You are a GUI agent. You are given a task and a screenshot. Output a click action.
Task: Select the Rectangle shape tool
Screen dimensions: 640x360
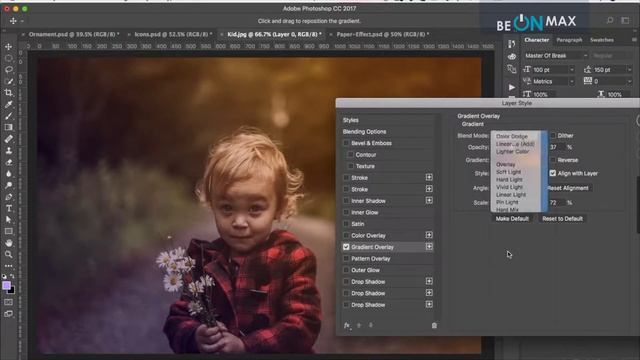point(9,231)
